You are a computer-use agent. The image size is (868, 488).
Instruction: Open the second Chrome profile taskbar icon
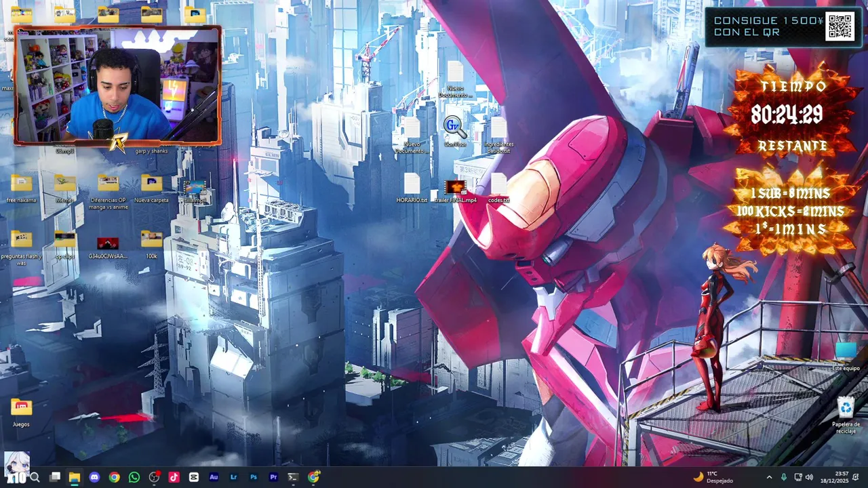(313, 477)
